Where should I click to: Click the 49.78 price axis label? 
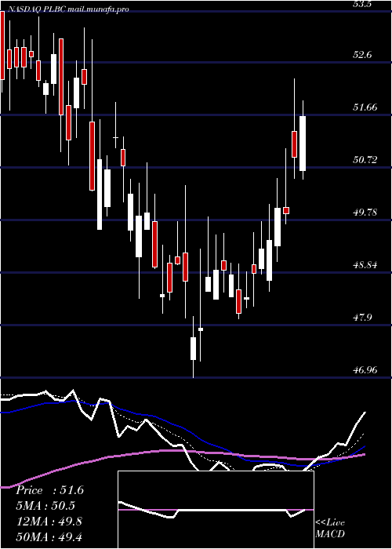[365, 213]
